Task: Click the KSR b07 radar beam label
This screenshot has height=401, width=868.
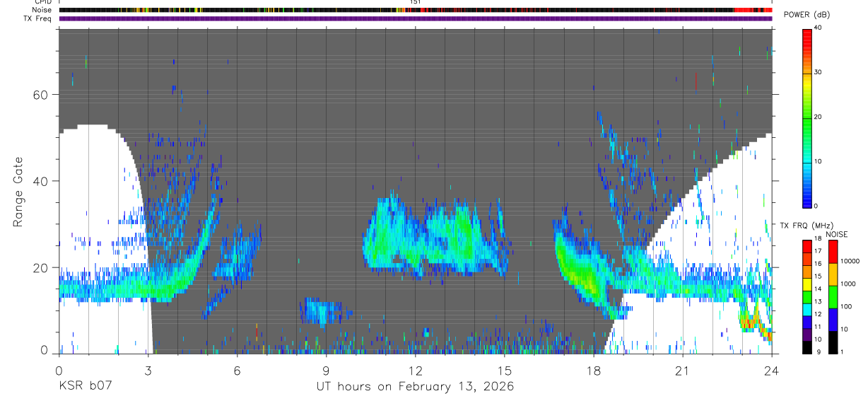Action: 85,387
